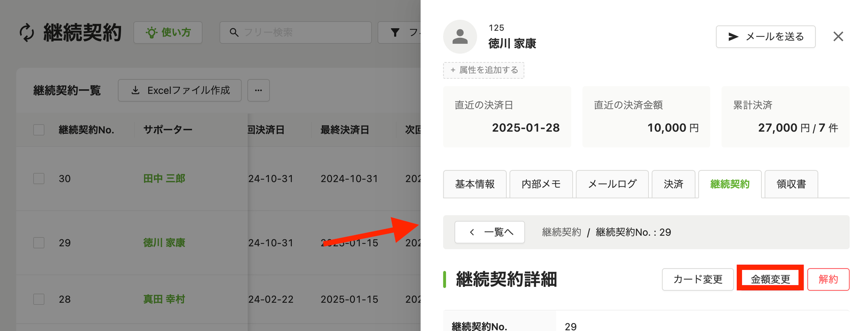Close the supporter detail panel with X
This screenshot has width=868, height=331.
pos(838,37)
